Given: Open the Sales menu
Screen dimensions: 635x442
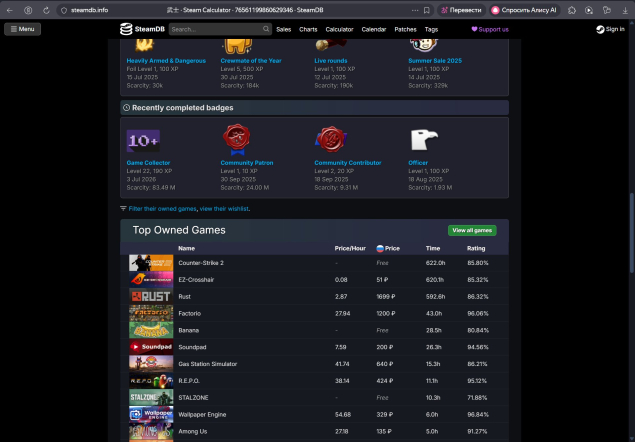Looking at the screenshot, I should [x=283, y=29].
